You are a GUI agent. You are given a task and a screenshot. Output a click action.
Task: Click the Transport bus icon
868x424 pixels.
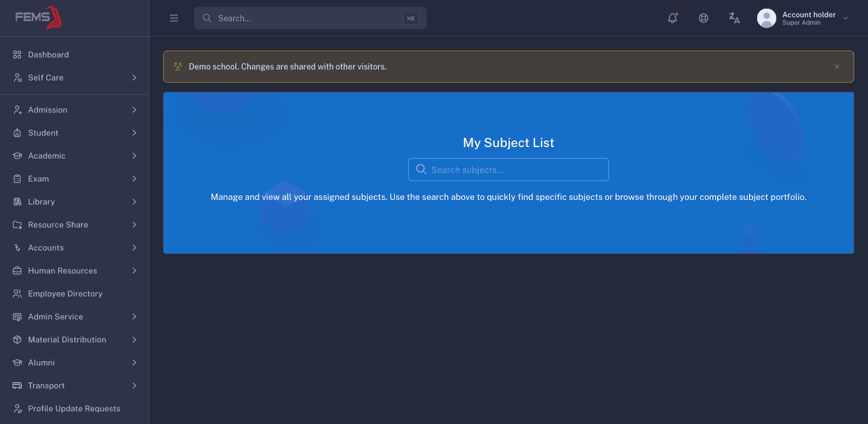[x=17, y=386]
